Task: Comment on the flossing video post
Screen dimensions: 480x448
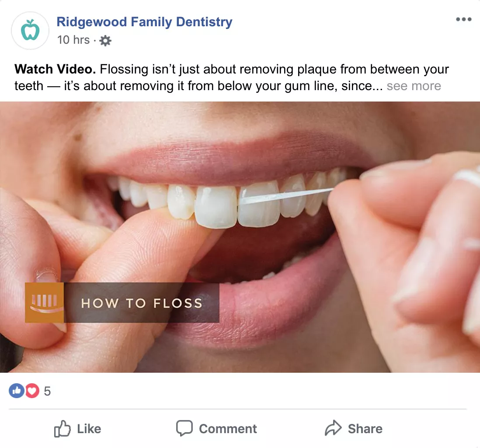Action: pos(216,429)
